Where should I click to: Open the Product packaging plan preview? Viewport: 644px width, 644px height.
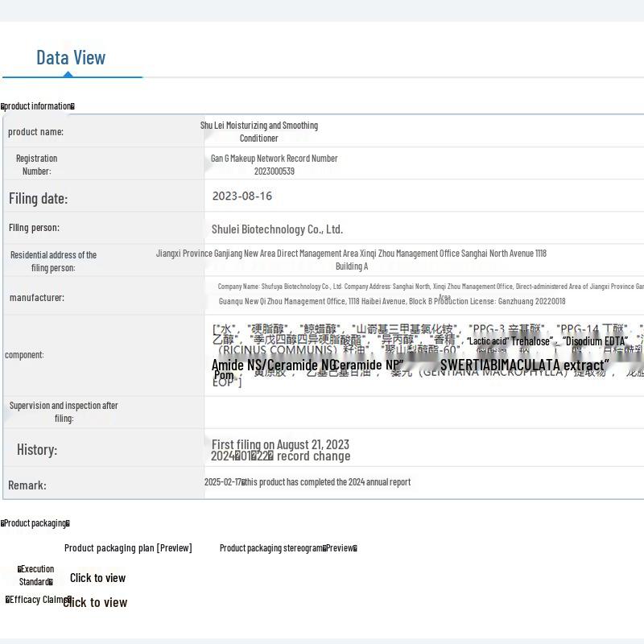128,548
